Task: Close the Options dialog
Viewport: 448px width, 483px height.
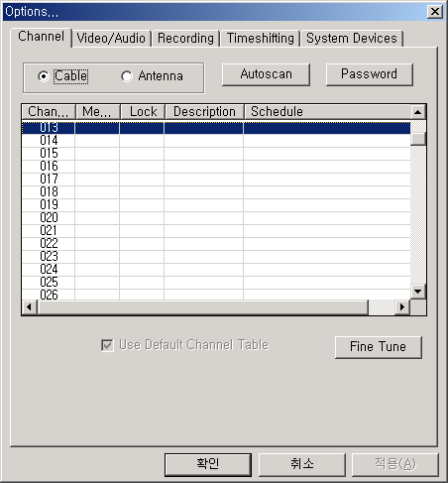Action: click(435, 12)
